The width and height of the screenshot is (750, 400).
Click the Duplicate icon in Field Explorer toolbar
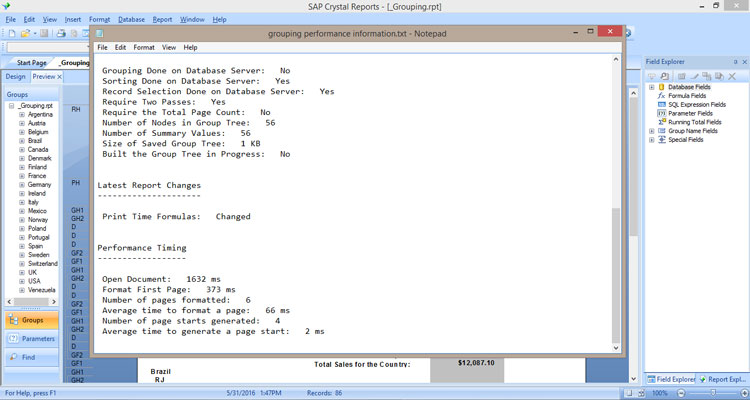click(x=707, y=76)
